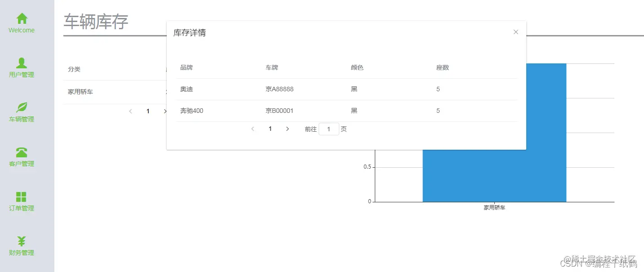Viewport: 644px width, 272px height.
Task: Select the 奥迪 brand cell
Action: 187,89
